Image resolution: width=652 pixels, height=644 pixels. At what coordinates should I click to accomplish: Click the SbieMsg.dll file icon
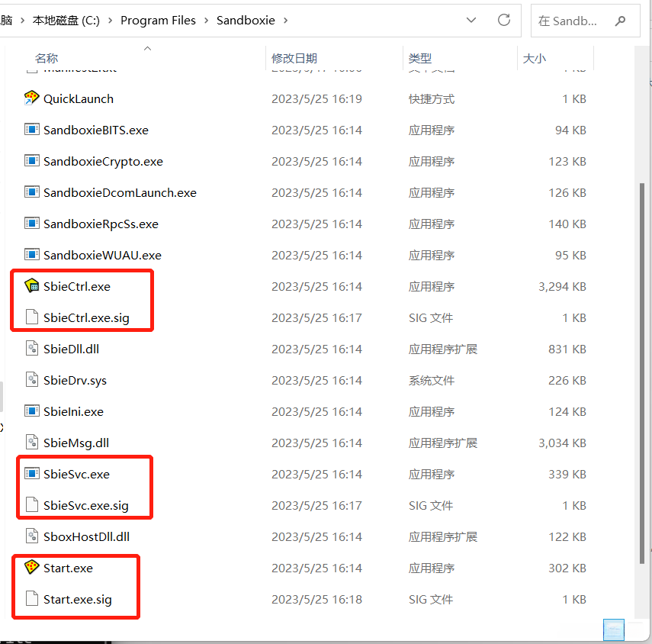31,443
